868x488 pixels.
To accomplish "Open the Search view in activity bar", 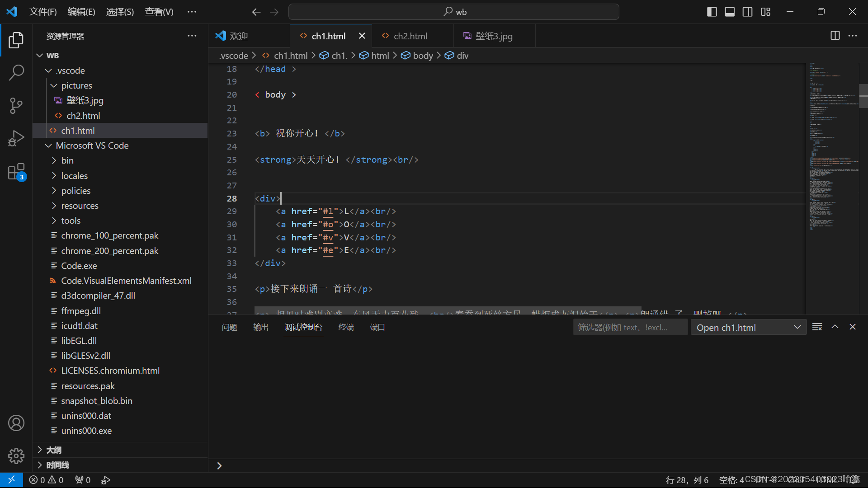I will [x=16, y=72].
